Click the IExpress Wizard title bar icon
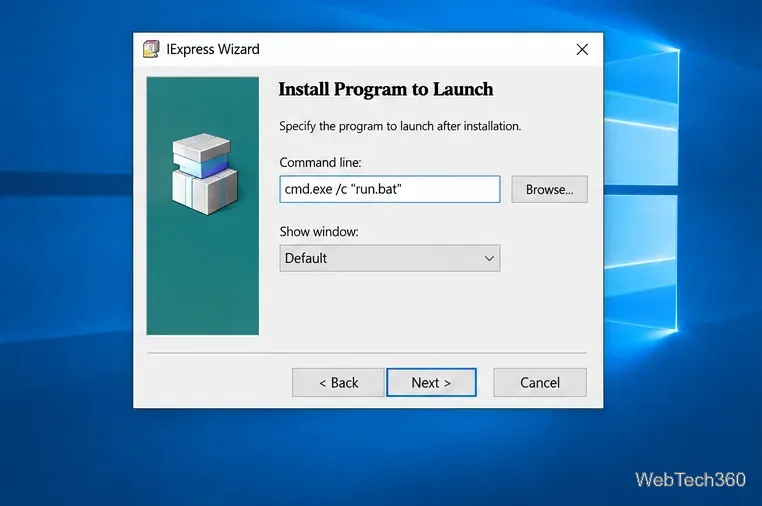762x506 pixels. [x=151, y=49]
